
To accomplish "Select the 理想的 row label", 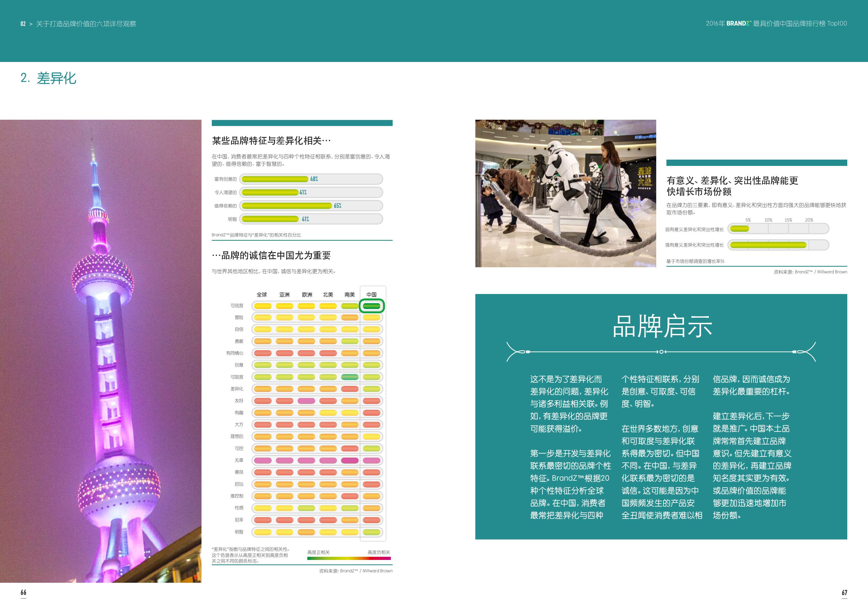I will tap(237, 436).
